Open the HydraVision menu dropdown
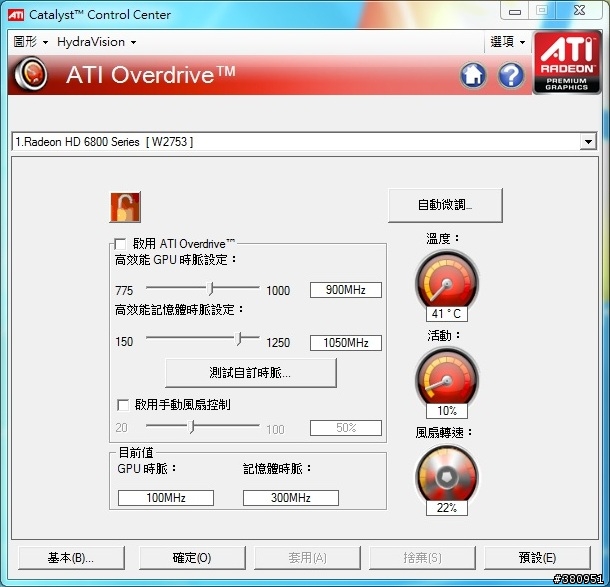Viewport: 610px width, 587px height. coord(96,42)
